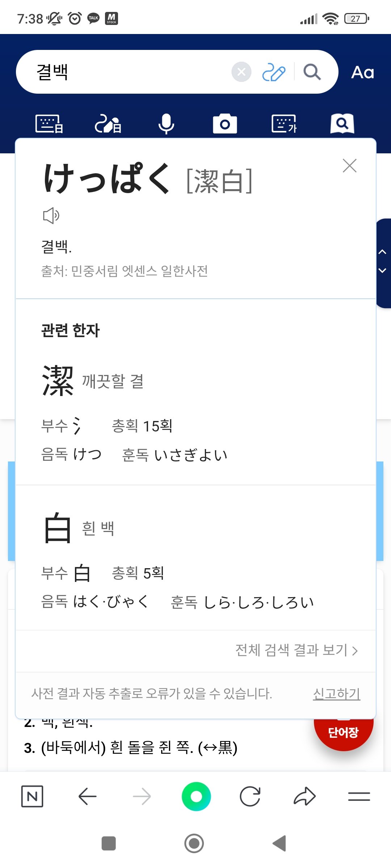Screen dimensions: 391x868
Task: Tap the 신고하기 report link
Action: (336, 694)
